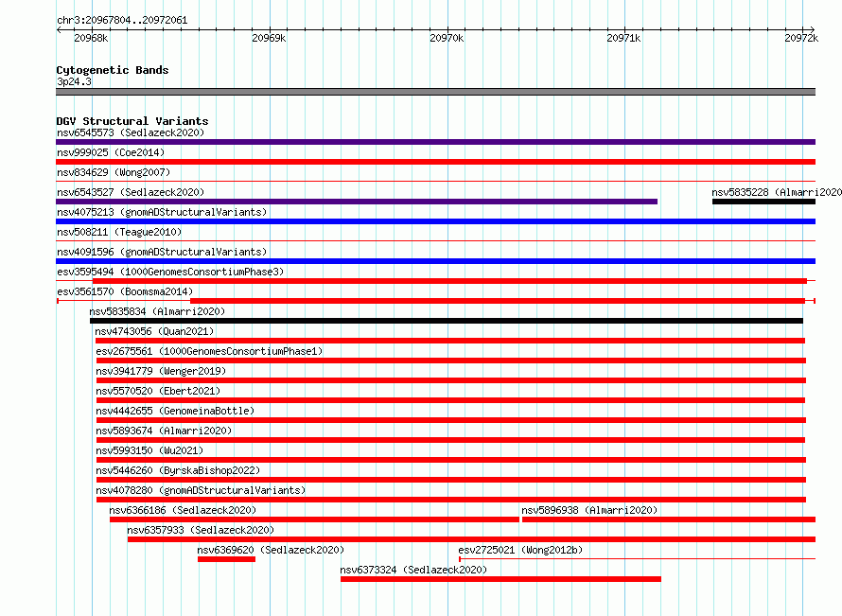Click the nsv999025 (Coe2014) label
This screenshot has width=842, height=616.
click(x=111, y=152)
